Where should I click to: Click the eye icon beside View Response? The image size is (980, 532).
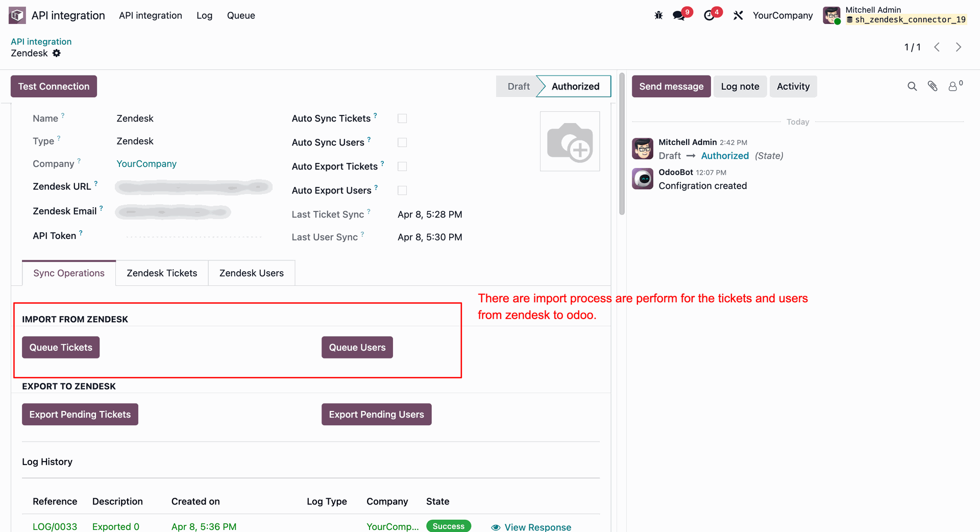(496, 527)
